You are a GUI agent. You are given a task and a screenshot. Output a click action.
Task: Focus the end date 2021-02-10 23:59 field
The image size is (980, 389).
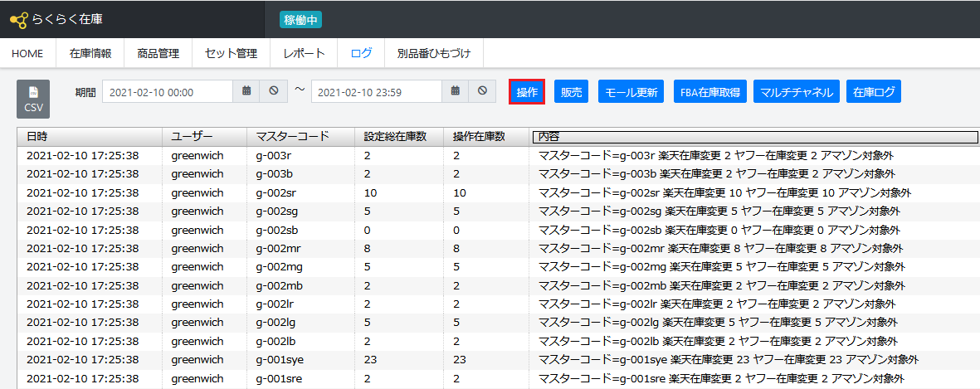[x=376, y=91]
